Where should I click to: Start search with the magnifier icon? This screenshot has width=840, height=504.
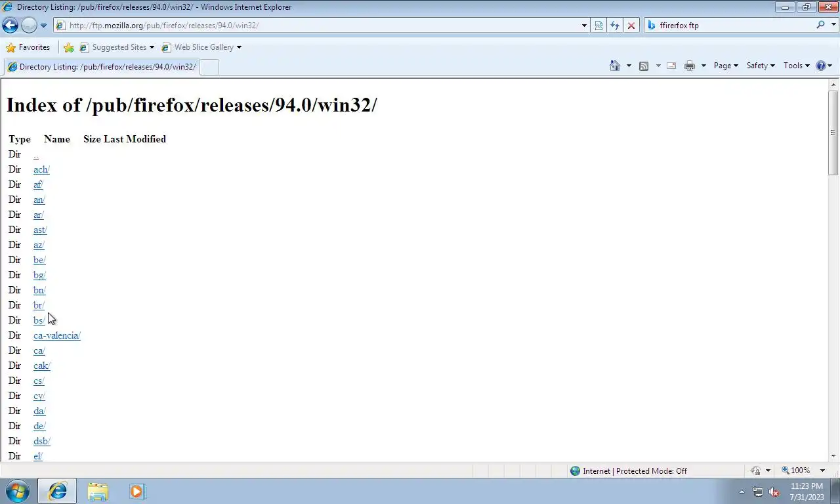coord(820,26)
